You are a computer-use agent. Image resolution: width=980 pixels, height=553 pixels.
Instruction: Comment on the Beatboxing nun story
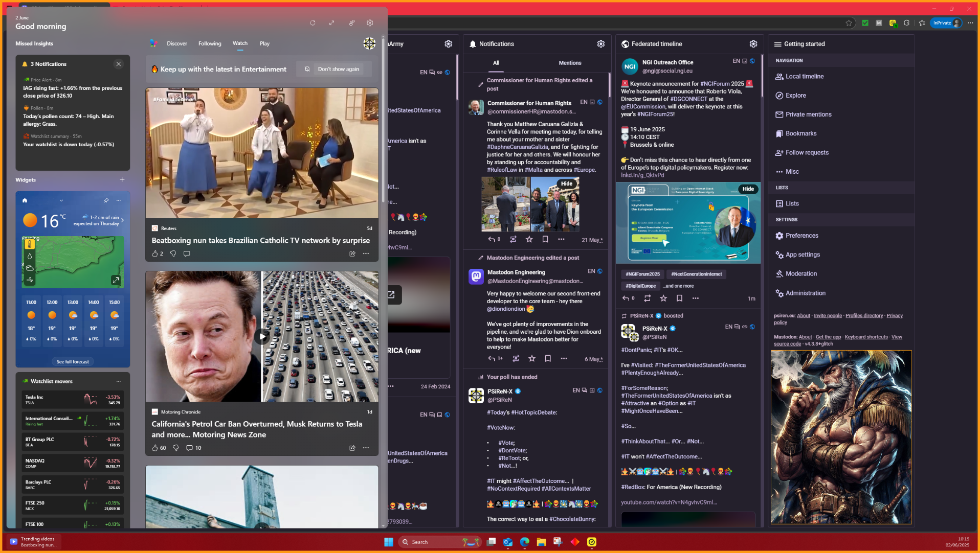tap(187, 254)
